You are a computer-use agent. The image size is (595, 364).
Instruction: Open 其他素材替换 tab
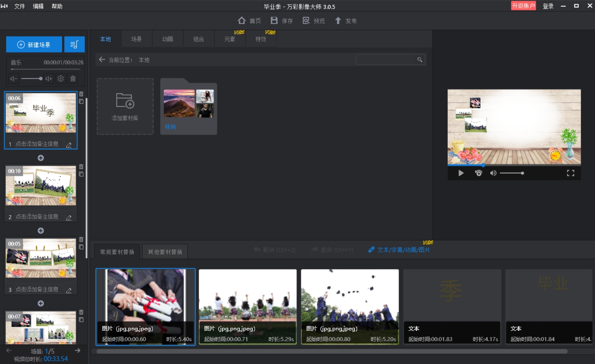[165, 252]
